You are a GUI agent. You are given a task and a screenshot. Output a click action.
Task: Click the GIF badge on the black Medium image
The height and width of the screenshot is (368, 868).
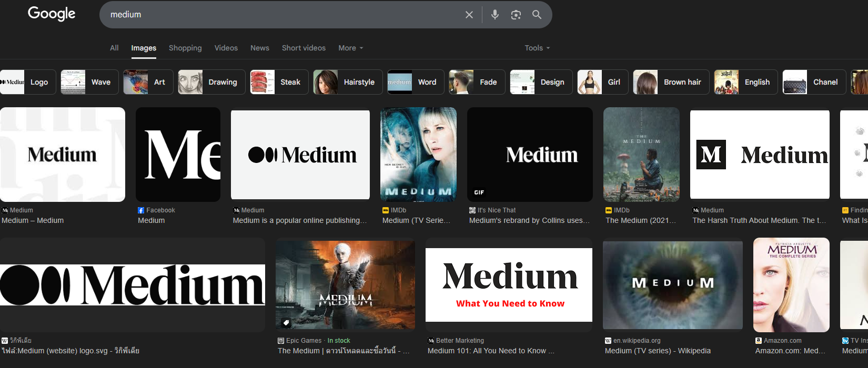[479, 192]
